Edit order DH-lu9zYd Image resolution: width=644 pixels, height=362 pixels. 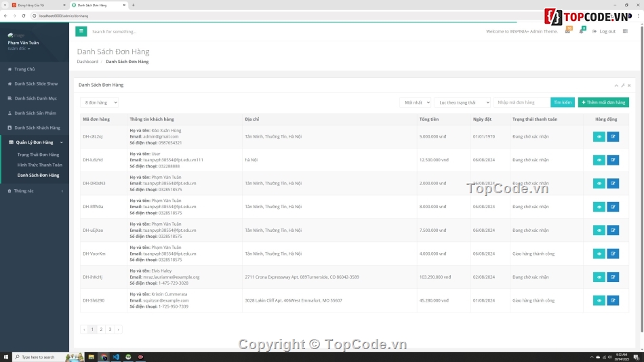click(x=613, y=160)
